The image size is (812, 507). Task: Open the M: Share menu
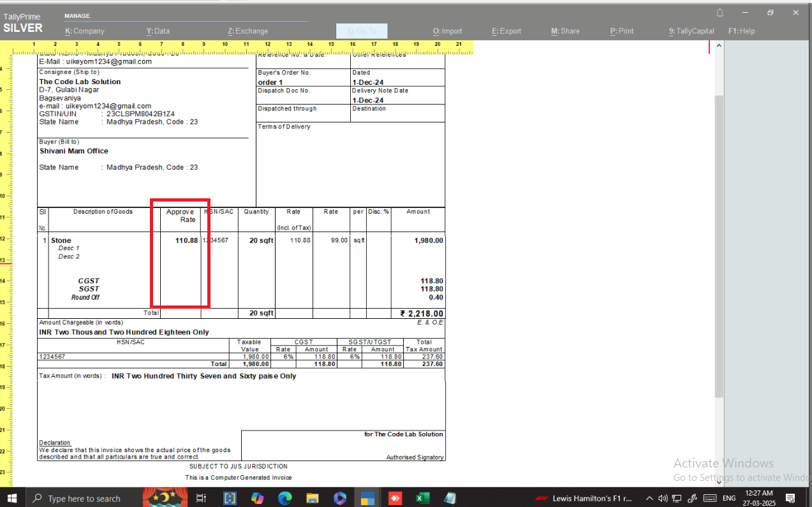click(565, 31)
